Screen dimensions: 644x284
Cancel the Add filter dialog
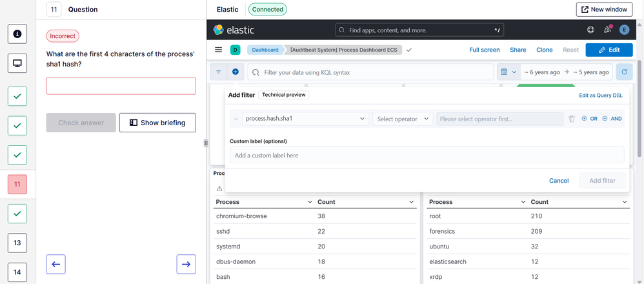[x=558, y=181]
